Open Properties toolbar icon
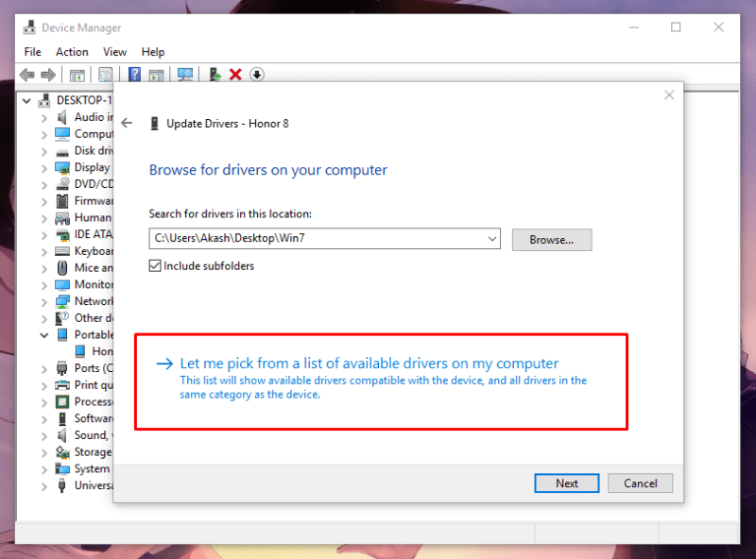 [x=105, y=75]
